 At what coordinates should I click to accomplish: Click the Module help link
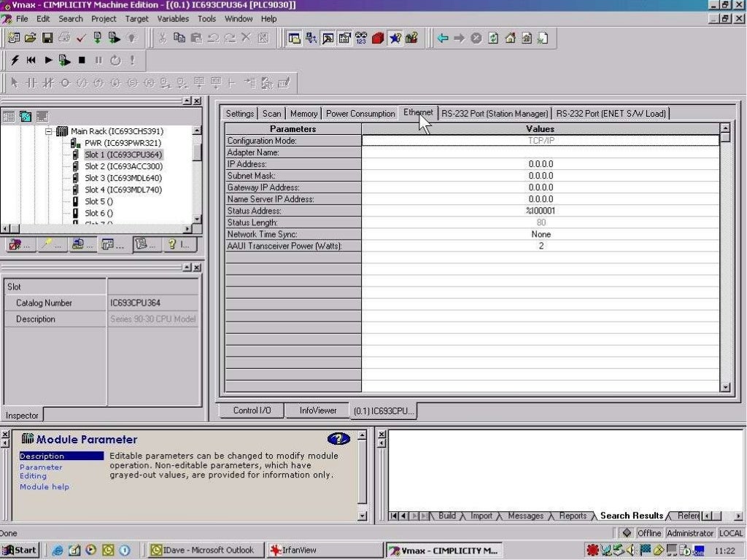pos(44,487)
